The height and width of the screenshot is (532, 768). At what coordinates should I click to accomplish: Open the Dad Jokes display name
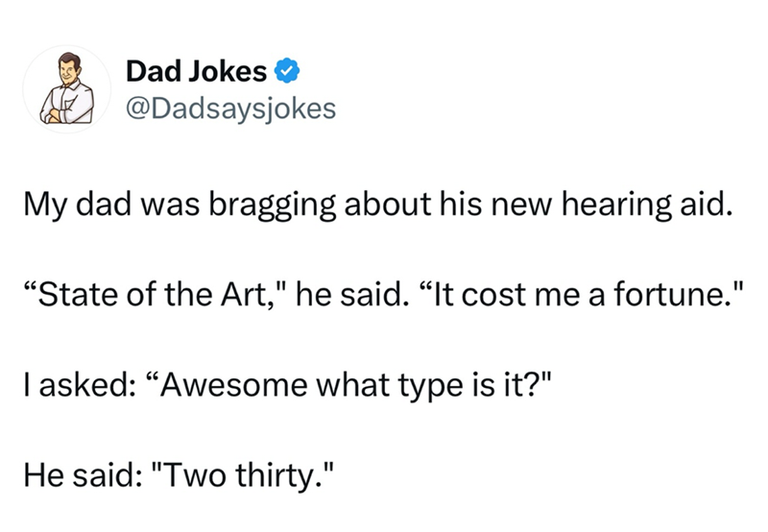click(196, 70)
